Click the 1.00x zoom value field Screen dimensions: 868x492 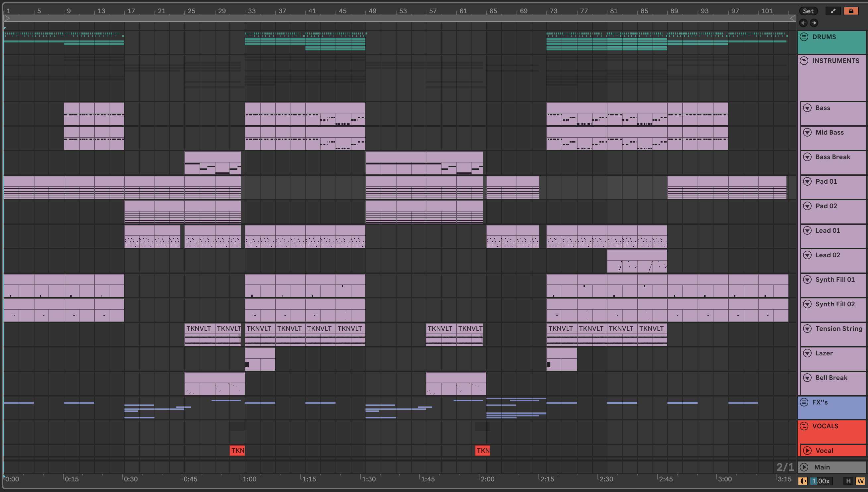pyautogui.click(x=821, y=481)
